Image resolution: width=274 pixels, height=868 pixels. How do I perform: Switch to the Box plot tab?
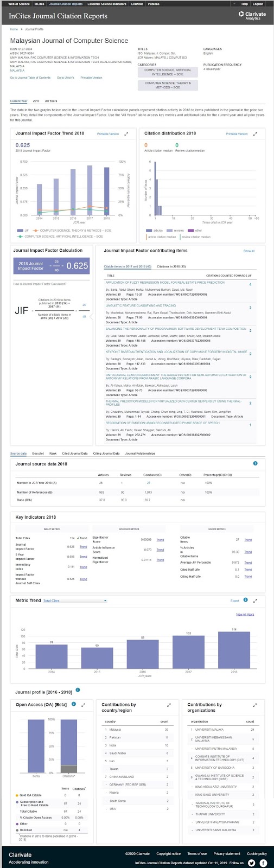click(38, 454)
